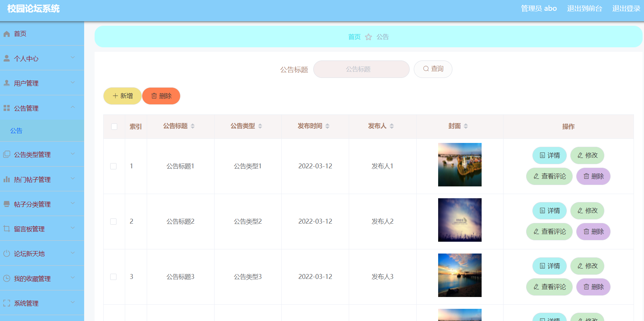Open 详情 for 公告标题1
This screenshot has height=321, width=644.
[x=549, y=155]
